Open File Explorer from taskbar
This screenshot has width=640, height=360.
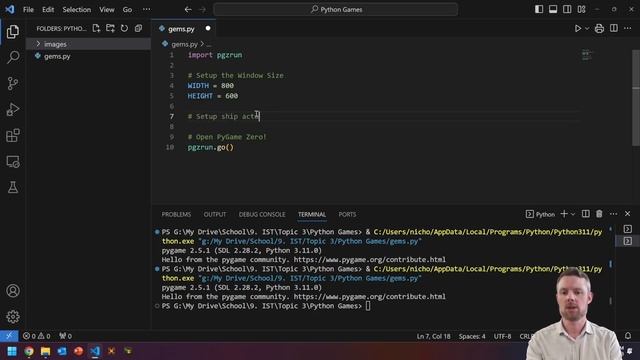[x=45, y=351]
